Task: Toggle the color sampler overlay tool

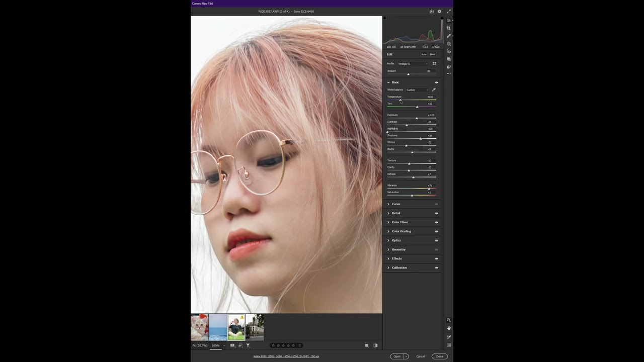Action: tap(449, 337)
